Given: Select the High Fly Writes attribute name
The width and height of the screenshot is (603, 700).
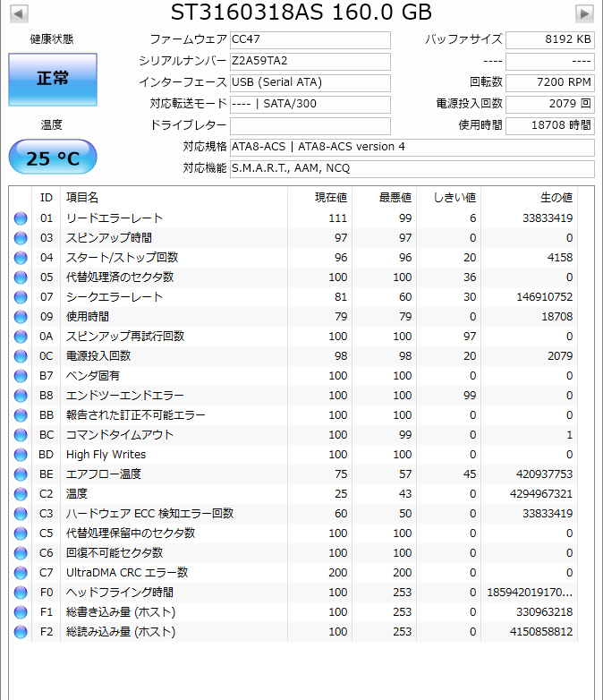Looking at the screenshot, I should pos(106,455).
